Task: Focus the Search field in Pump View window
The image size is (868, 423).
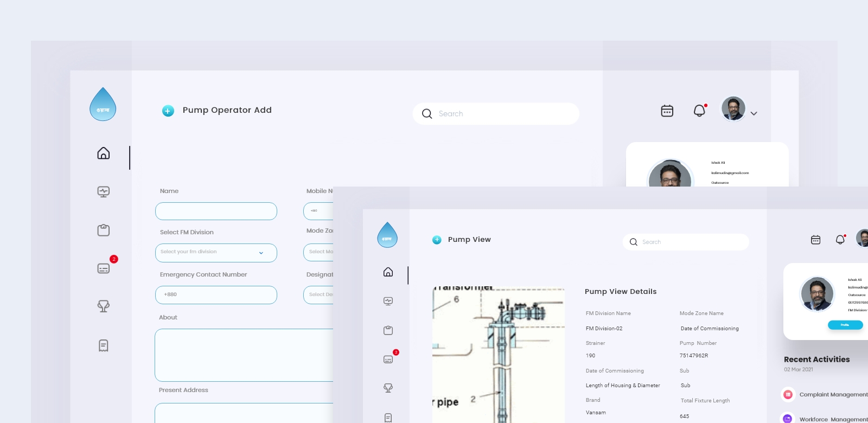Action: tap(686, 242)
